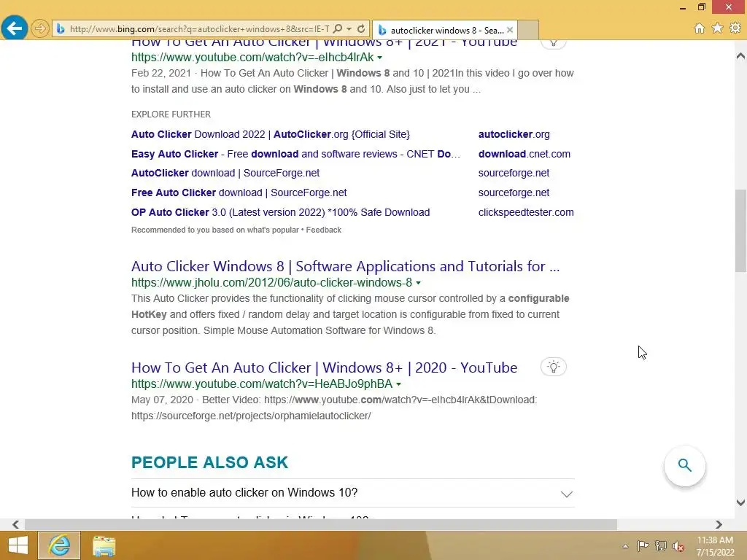Open IE Tools gear icon
The image size is (747, 560).
tap(735, 28)
